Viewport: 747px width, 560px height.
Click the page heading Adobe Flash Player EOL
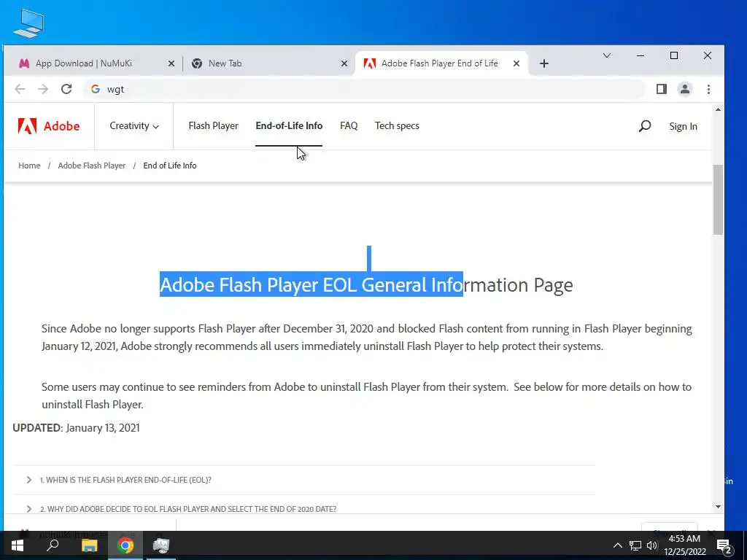pos(366,285)
